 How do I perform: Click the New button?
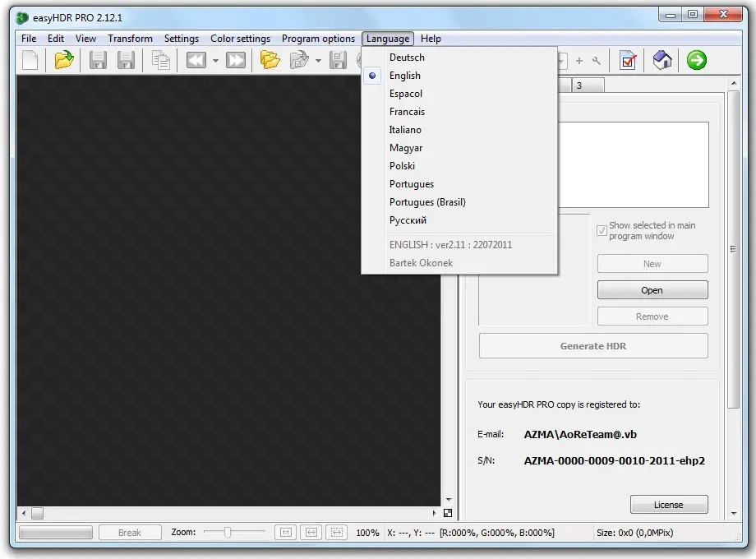pyautogui.click(x=652, y=264)
